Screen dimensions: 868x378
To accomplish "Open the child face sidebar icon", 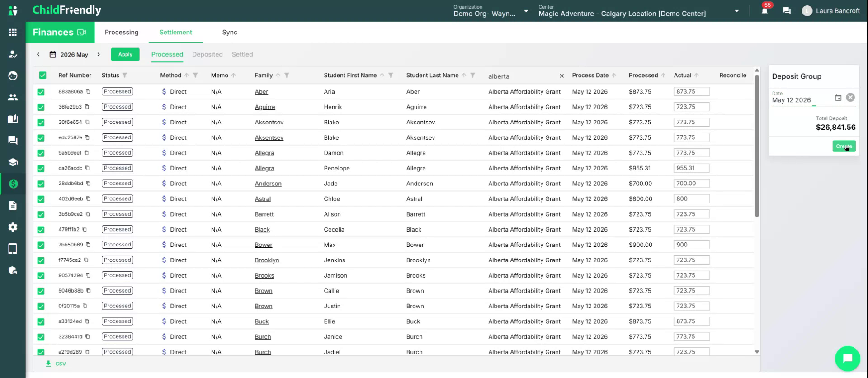I will tap(13, 76).
